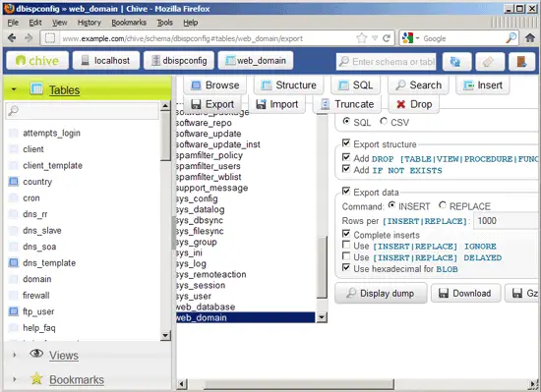Open the Import tab

click(x=277, y=104)
